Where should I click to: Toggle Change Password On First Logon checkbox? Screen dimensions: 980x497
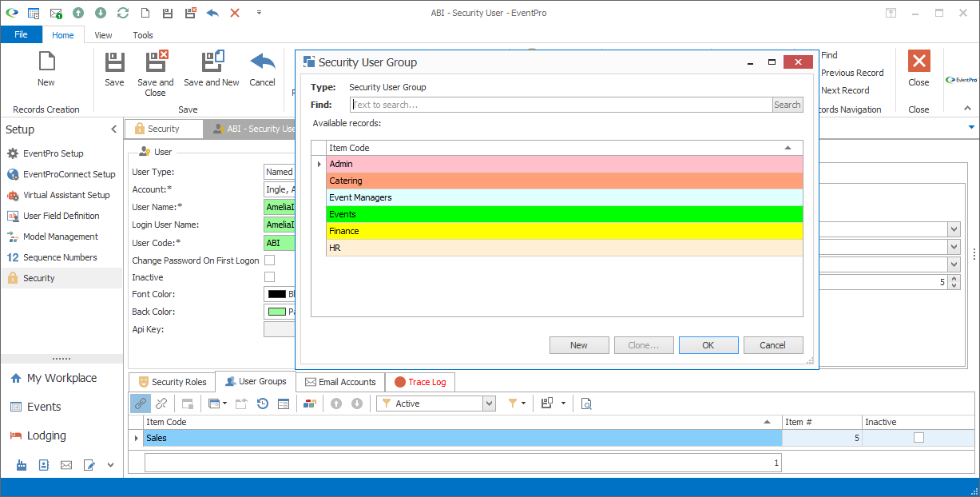pyautogui.click(x=269, y=260)
